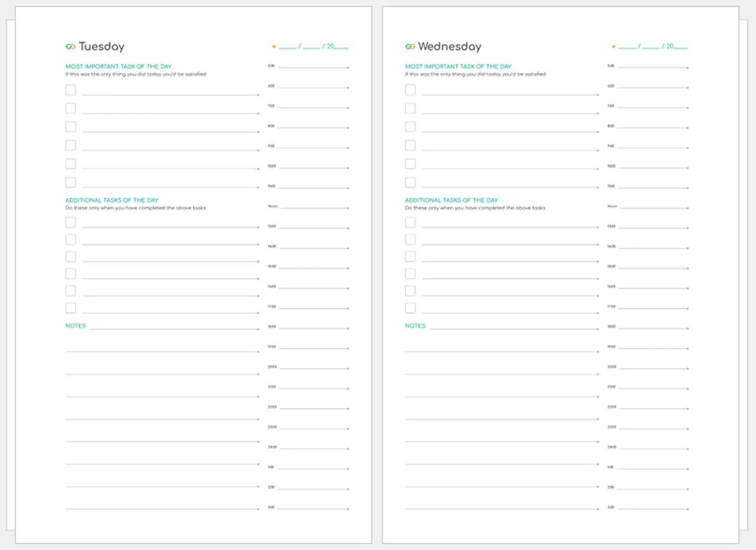Tick last Most Important Task box on Tuesday
The image size is (756, 550).
[71, 182]
